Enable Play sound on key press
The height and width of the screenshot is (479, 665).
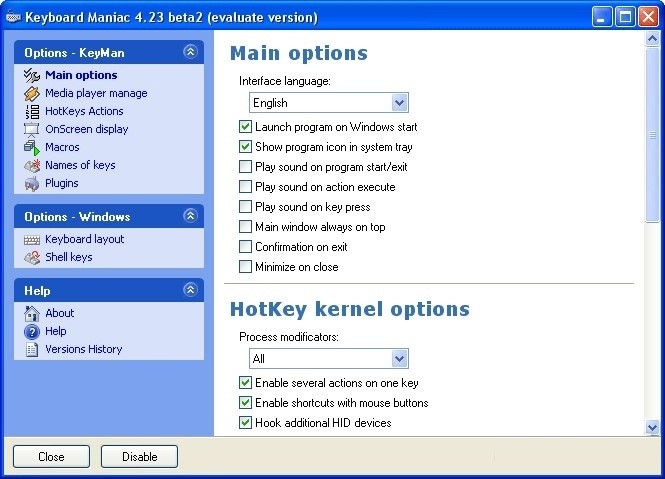(x=245, y=207)
